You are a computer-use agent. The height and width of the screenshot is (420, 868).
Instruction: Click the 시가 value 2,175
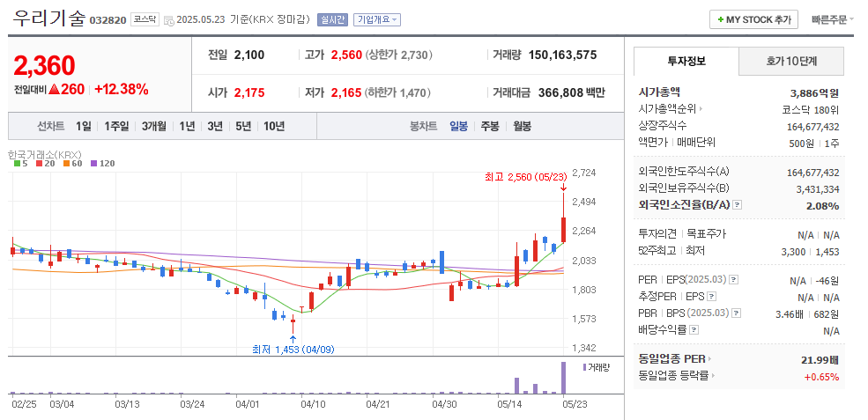point(249,92)
